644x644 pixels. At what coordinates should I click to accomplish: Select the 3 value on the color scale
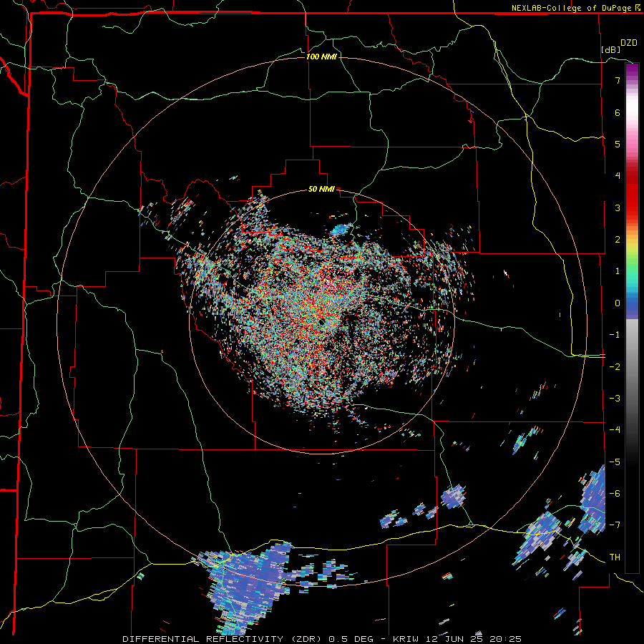[x=618, y=208]
